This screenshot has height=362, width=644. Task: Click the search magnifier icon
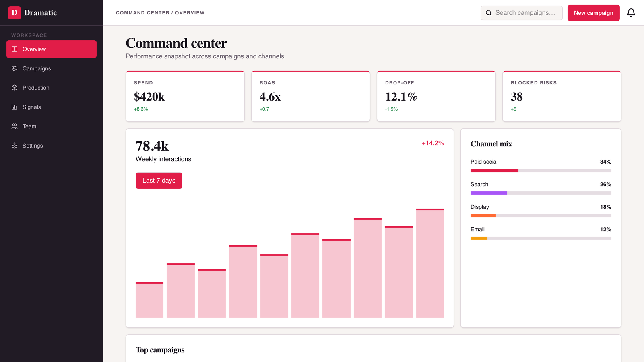489,13
